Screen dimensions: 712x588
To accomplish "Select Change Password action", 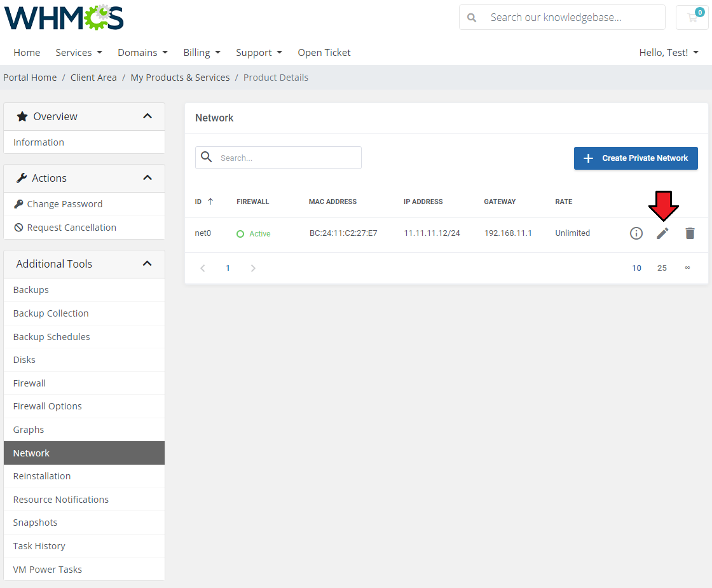I will (84, 204).
